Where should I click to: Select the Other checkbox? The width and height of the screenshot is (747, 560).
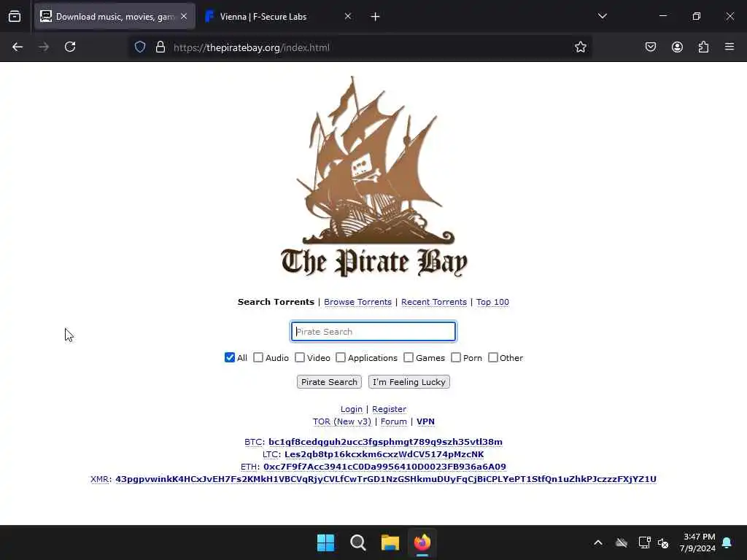[493, 357]
